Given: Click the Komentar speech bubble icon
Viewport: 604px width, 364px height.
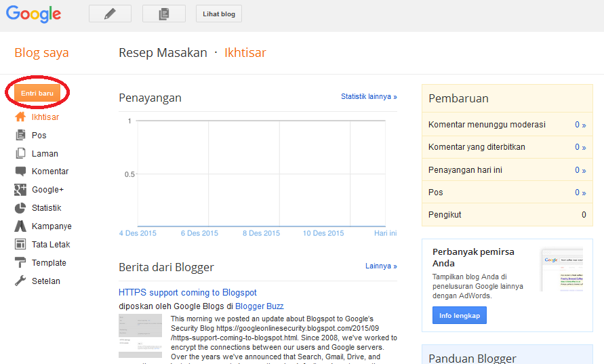Looking at the screenshot, I should (20, 171).
